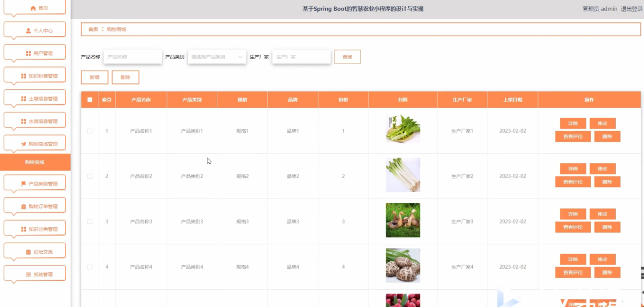This screenshot has height=307, width=644.
Task: Focus the 产品名称 search input
Action: (x=132, y=57)
